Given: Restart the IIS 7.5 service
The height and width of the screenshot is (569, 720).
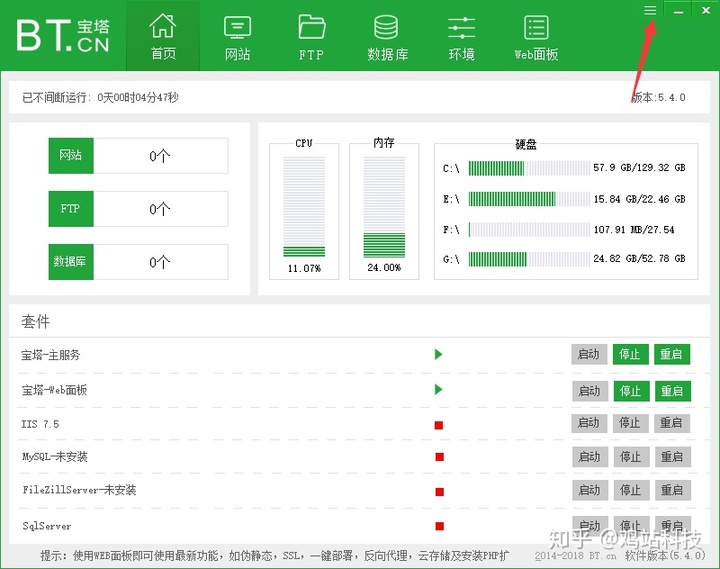Looking at the screenshot, I should (672, 423).
